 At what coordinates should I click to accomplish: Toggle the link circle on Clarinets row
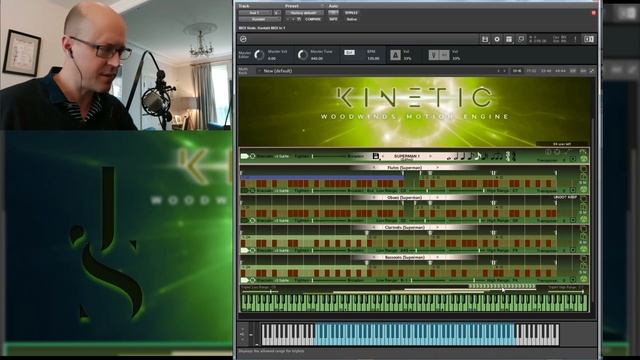(253, 250)
